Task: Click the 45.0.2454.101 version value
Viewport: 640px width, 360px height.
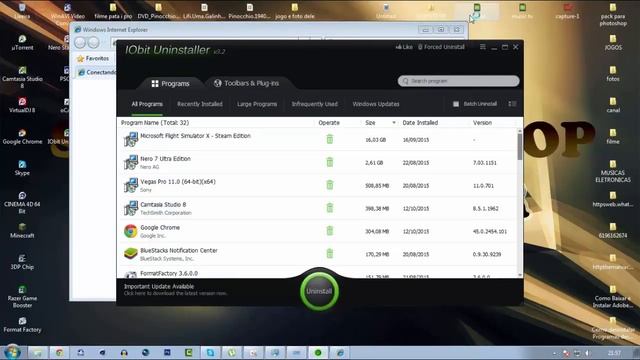Action: coord(490,231)
